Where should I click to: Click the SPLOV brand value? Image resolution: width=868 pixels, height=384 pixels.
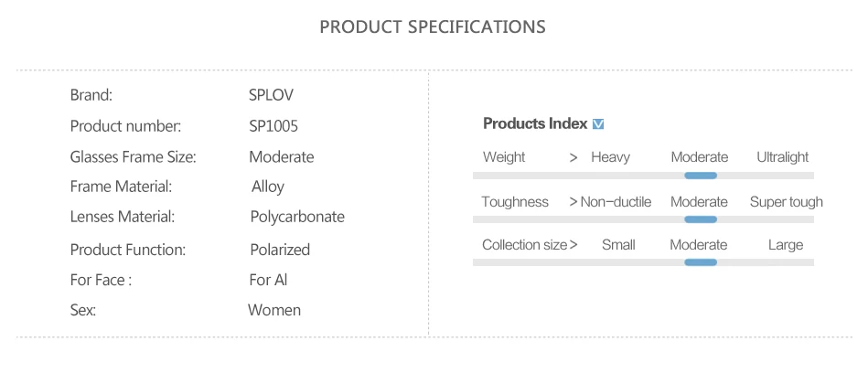coord(272,95)
